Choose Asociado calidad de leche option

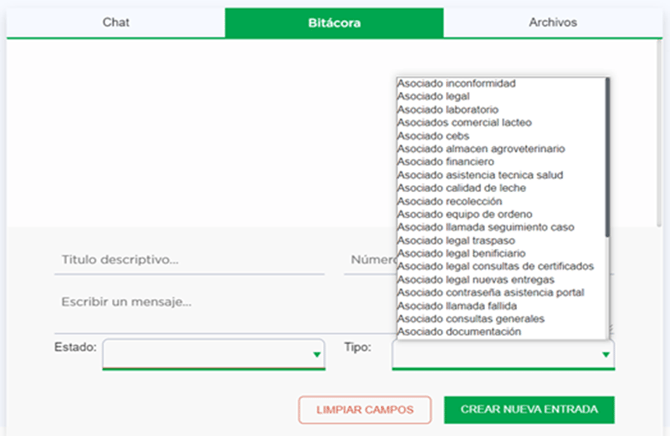point(461,187)
